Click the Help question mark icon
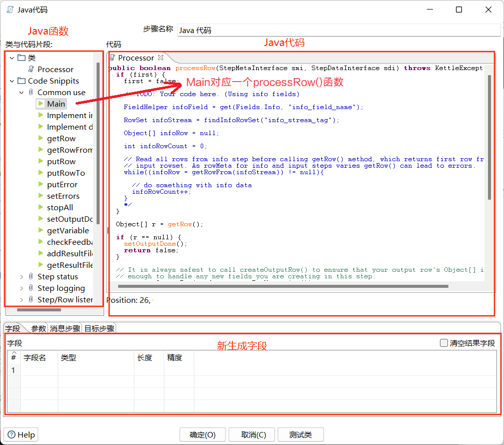The height and width of the screenshot is (445, 504). click(11, 434)
